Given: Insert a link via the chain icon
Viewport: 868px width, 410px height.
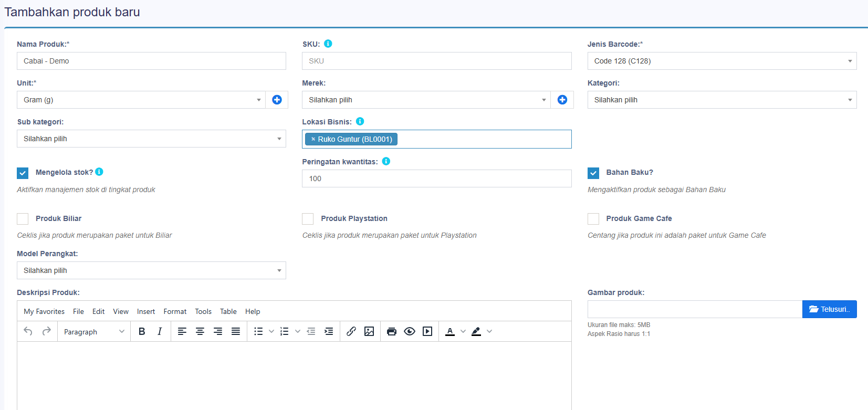Looking at the screenshot, I should pos(351,331).
